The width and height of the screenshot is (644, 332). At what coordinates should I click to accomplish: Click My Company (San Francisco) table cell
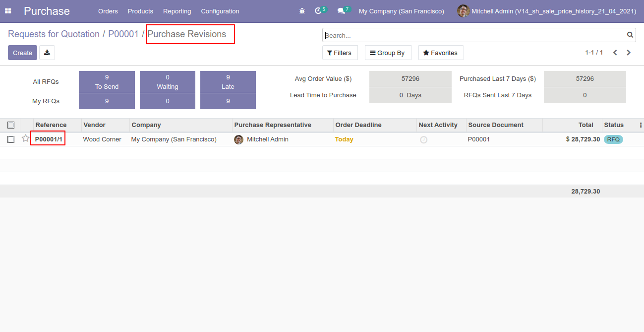pyautogui.click(x=174, y=139)
